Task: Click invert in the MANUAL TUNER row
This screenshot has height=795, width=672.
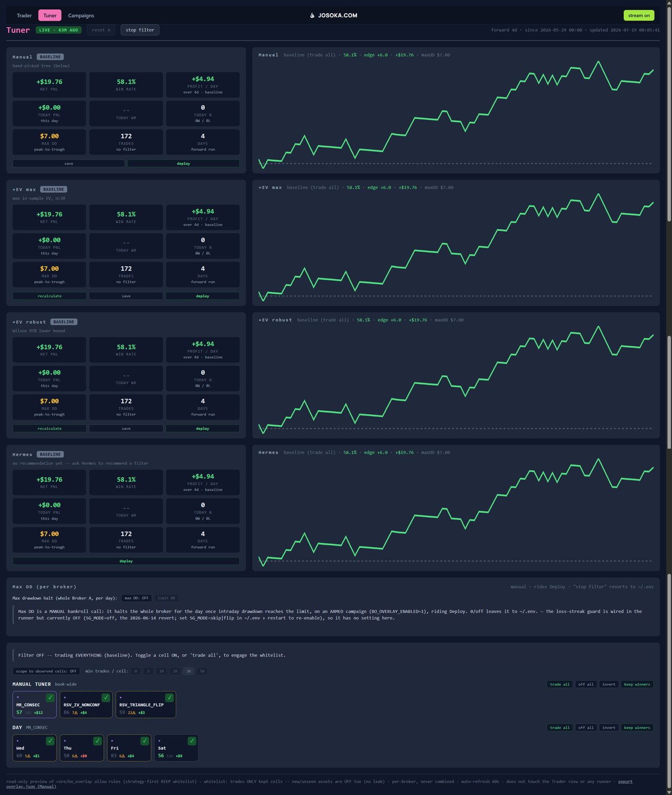Action: [608, 684]
